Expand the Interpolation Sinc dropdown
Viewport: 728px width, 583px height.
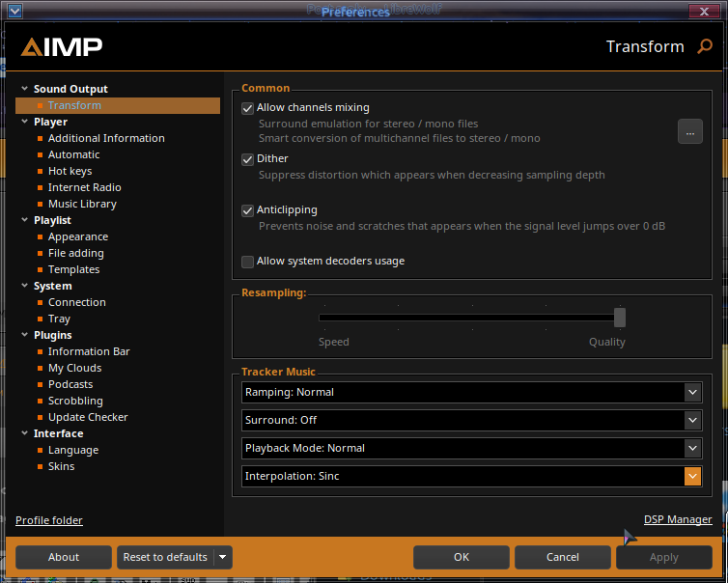tap(691, 476)
